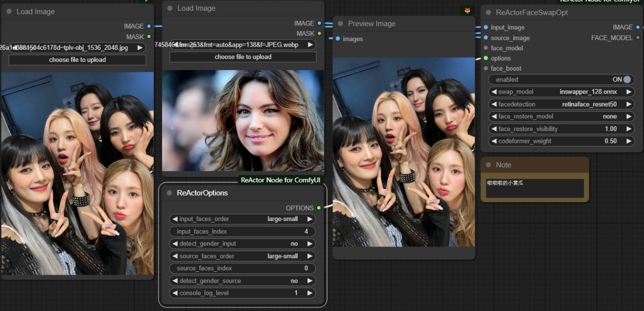Click the Preview Image node collapse dot
This screenshot has height=311, width=644.
tap(341, 24)
